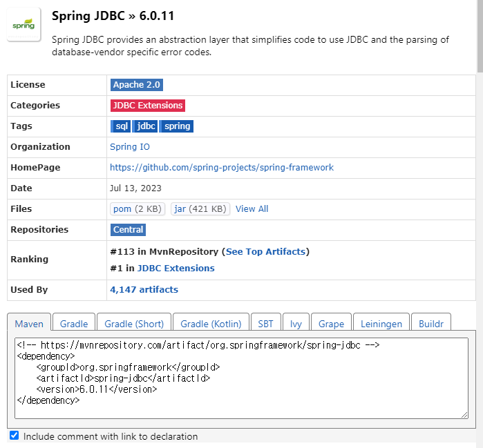Select the spring tag
Viewport: 483px width, 448px height.
click(x=176, y=126)
